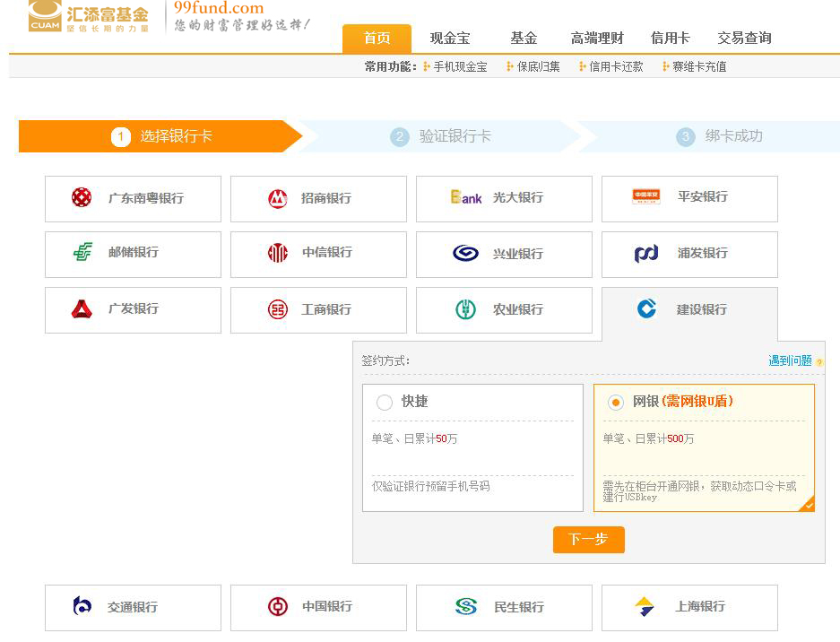Select the 快捷 quick payment radio button

click(x=385, y=403)
